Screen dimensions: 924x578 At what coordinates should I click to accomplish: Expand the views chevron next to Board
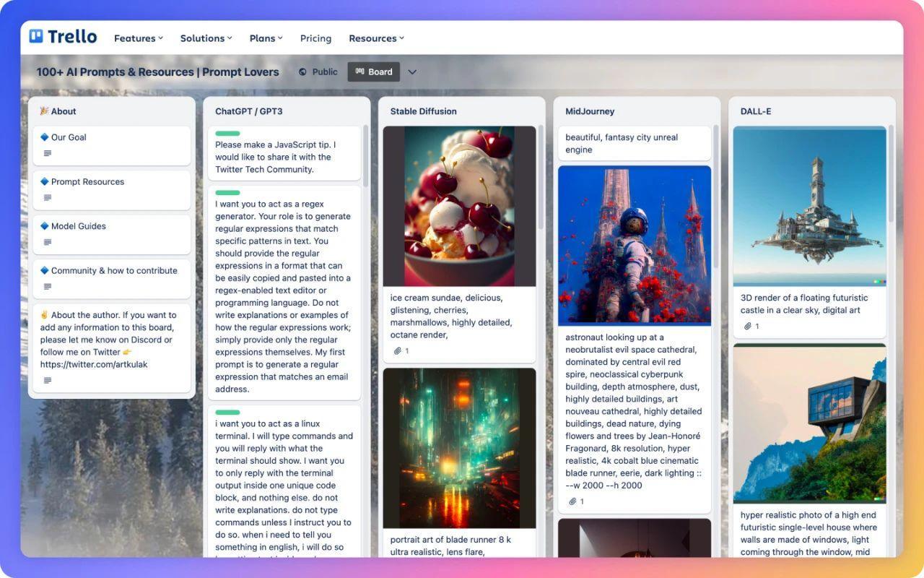(412, 72)
